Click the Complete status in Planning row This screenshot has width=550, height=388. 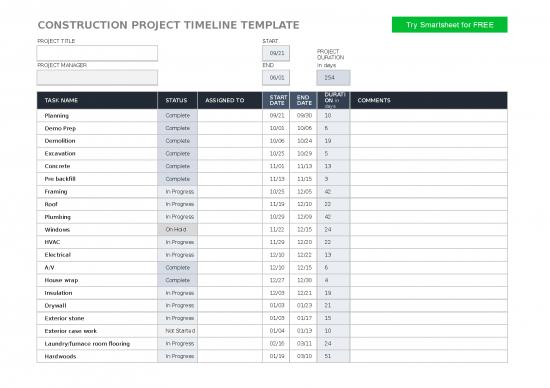click(x=177, y=115)
